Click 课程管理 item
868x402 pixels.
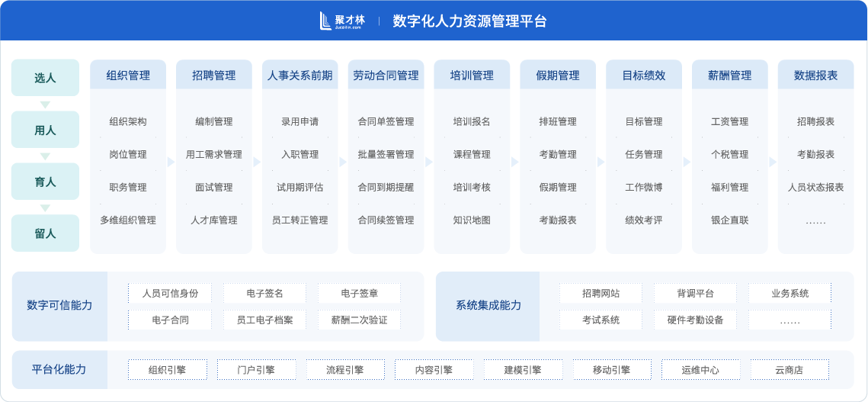[472, 154]
